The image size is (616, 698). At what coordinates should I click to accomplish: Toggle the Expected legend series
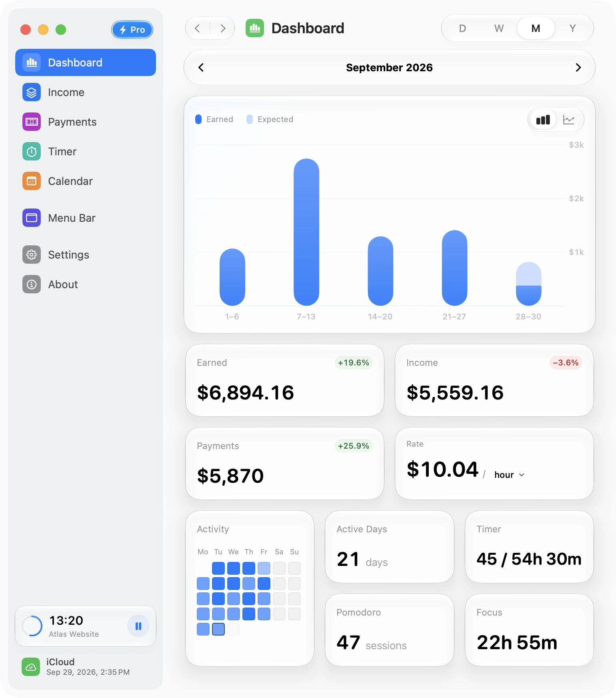pyautogui.click(x=270, y=119)
